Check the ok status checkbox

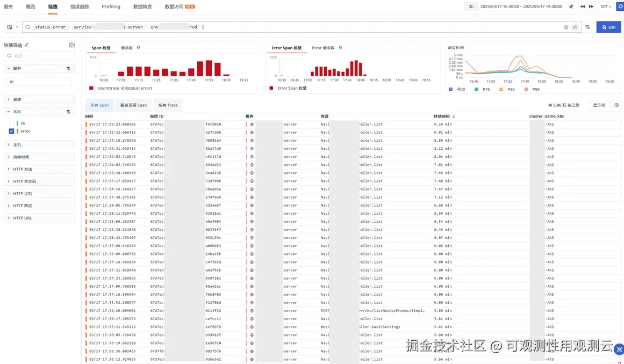[x=11, y=123]
